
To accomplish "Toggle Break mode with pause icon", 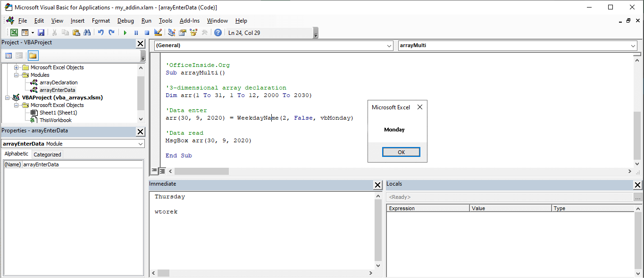I will (x=135, y=32).
